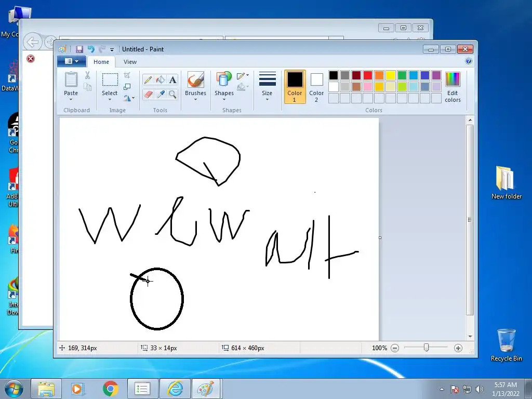Select the Fill with color bucket tool
This screenshot has height=399, width=532.
click(160, 79)
